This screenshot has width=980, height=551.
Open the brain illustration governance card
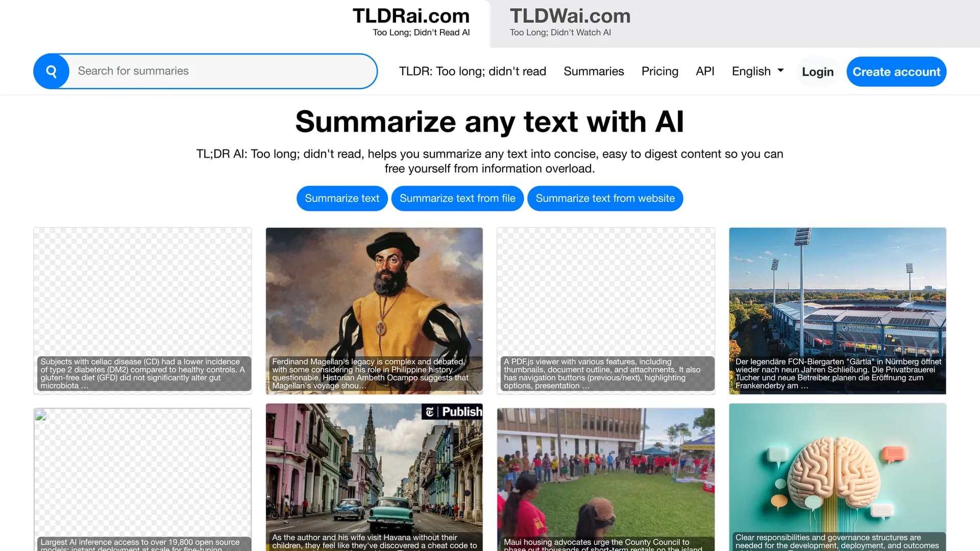(x=838, y=478)
